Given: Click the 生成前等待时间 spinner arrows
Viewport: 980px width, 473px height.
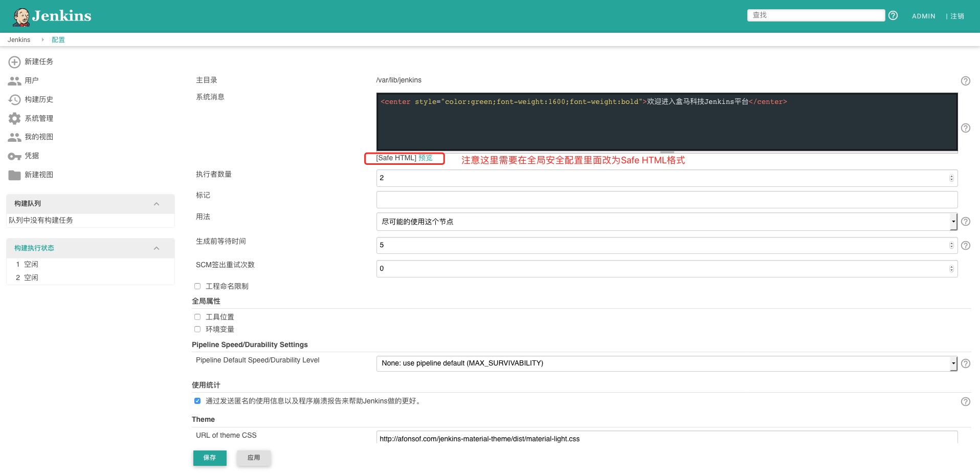Looking at the screenshot, I should click(951, 245).
